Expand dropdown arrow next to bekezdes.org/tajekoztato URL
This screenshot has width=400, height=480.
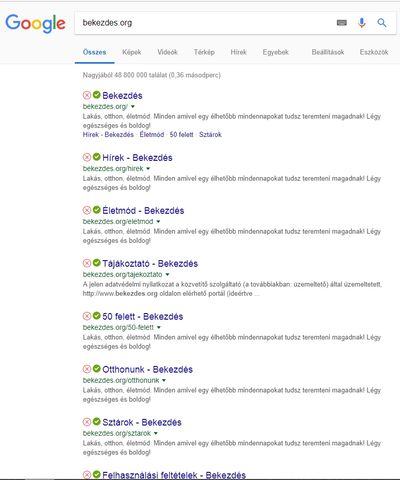(167, 275)
